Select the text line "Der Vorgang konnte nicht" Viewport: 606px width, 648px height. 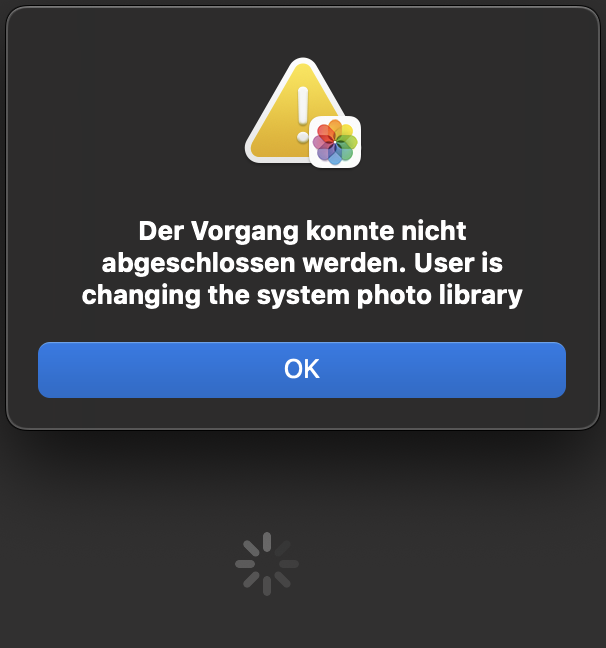(x=302, y=231)
